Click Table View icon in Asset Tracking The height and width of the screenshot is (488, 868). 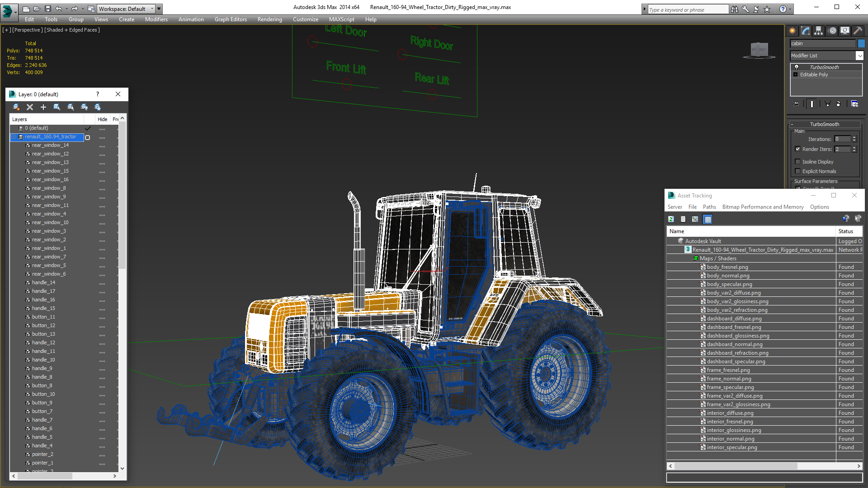pyautogui.click(x=708, y=219)
